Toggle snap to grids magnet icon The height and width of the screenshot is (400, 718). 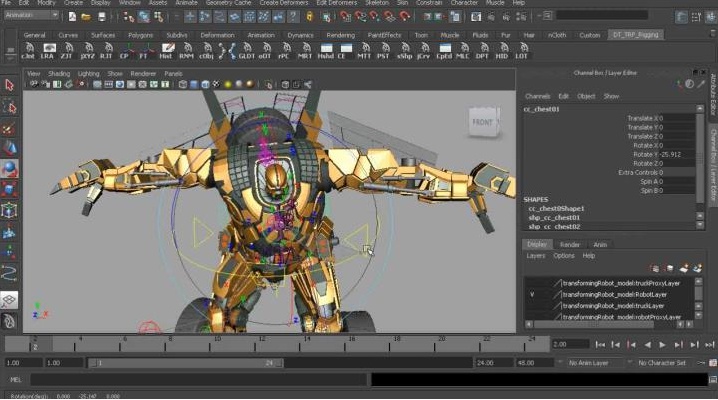click(x=345, y=17)
